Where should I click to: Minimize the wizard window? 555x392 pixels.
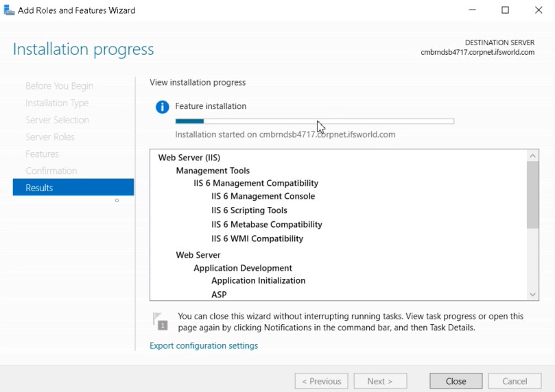point(472,10)
